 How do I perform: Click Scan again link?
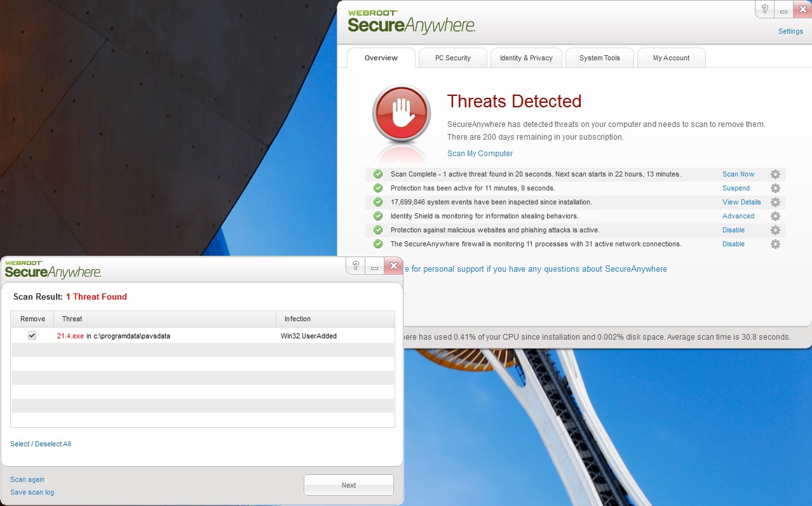coord(27,479)
